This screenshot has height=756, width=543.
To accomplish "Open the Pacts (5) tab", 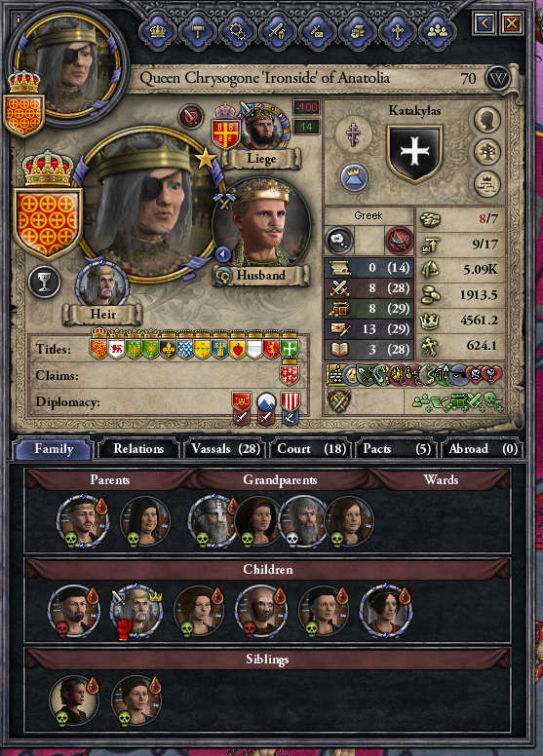I will [397, 449].
